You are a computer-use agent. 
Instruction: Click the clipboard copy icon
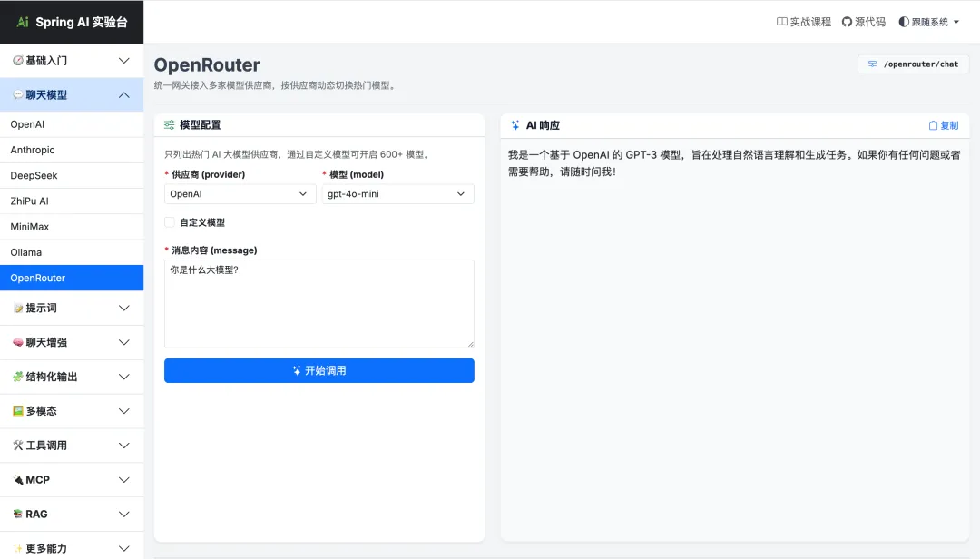coord(933,125)
